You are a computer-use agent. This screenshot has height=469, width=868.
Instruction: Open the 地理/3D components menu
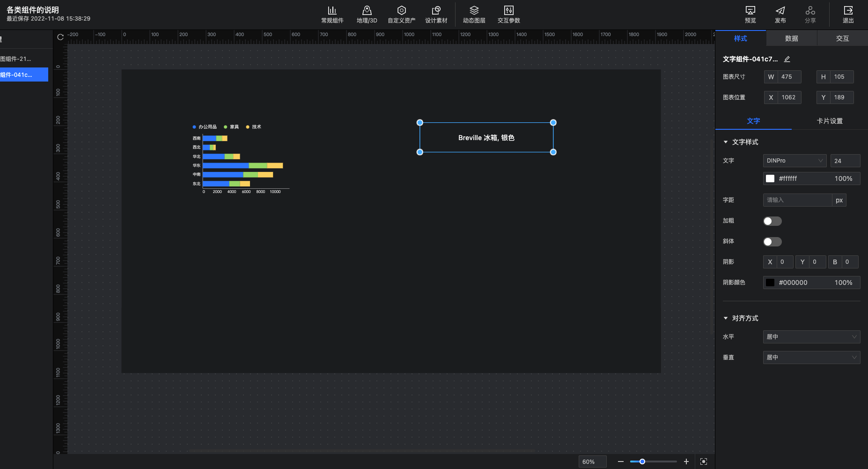click(367, 15)
